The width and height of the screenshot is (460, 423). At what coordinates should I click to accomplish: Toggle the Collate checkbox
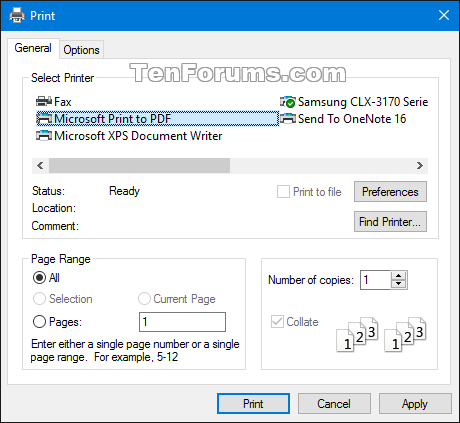277,322
